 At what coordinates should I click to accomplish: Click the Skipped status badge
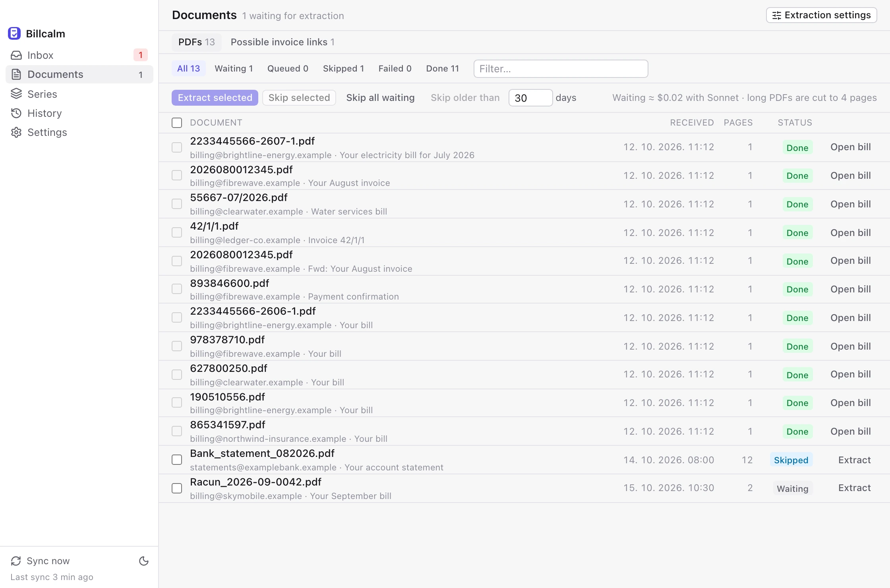tap(791, 460)
